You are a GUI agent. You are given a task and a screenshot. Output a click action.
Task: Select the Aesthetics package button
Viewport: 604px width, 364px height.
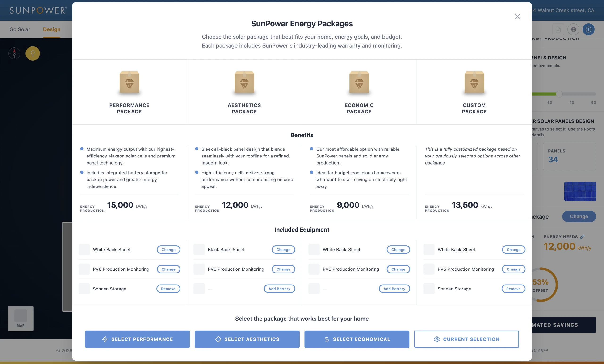coord(247,339)
